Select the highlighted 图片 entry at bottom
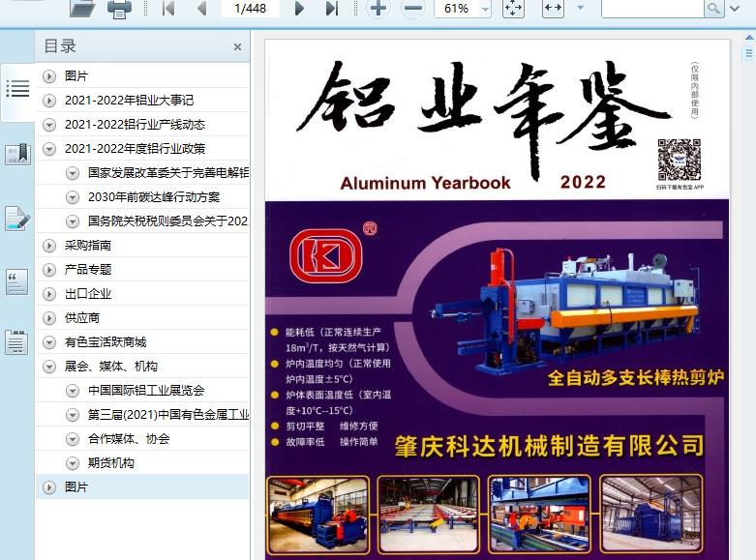This screenshot has height=560, width=756. click(142, 487)
